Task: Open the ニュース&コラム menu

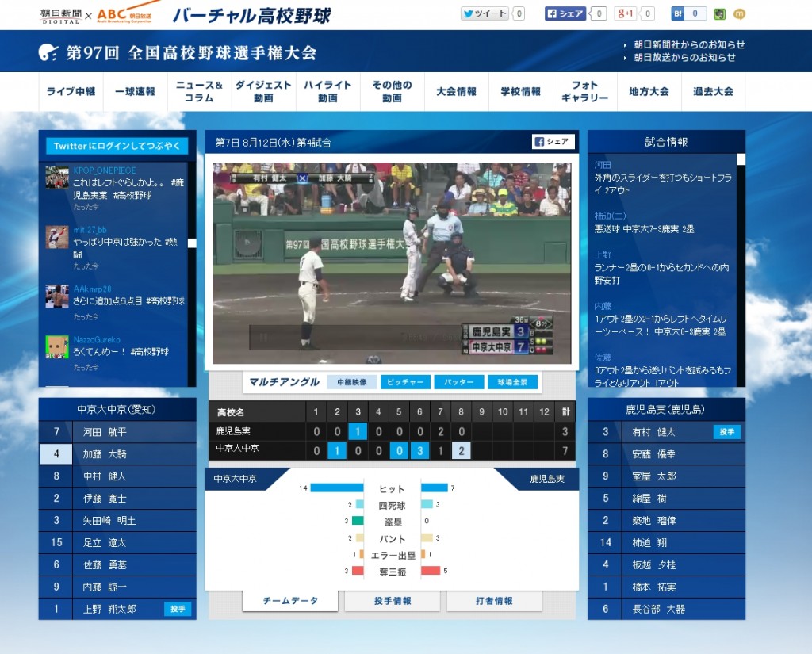Action: 199,92
